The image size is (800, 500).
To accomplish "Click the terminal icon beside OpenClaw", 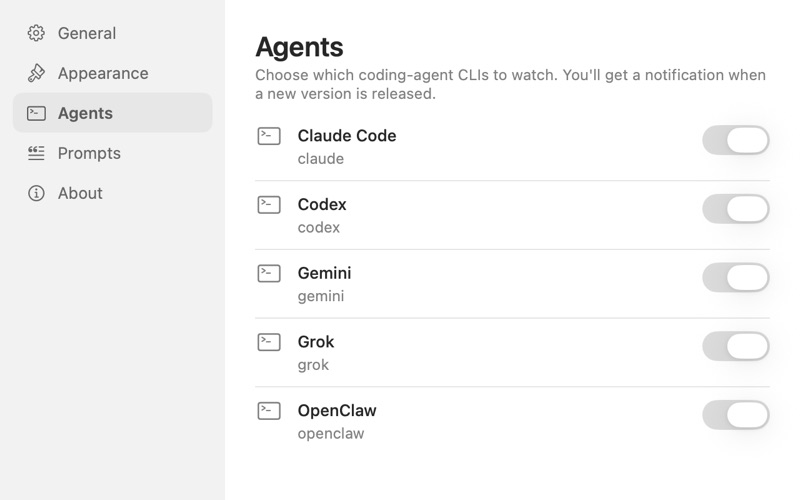I will click(x=269, y=411).
